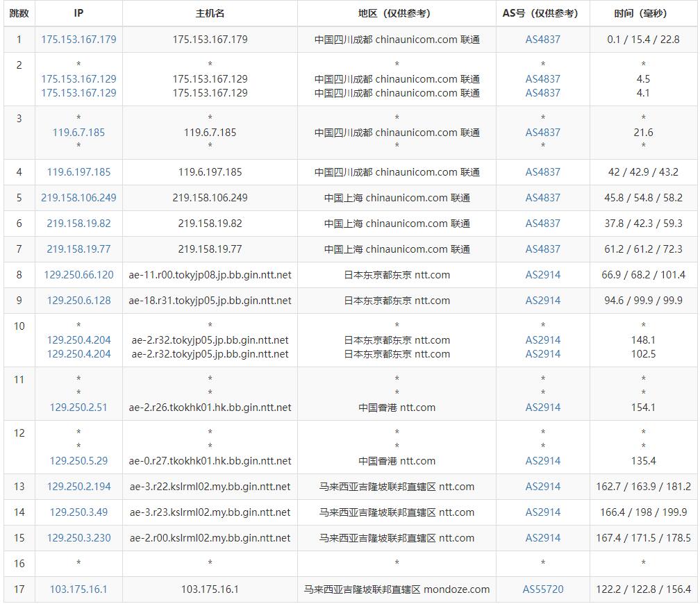
Task: Open IP link 129.250.3.49
Action: click(x=78, y=512)
